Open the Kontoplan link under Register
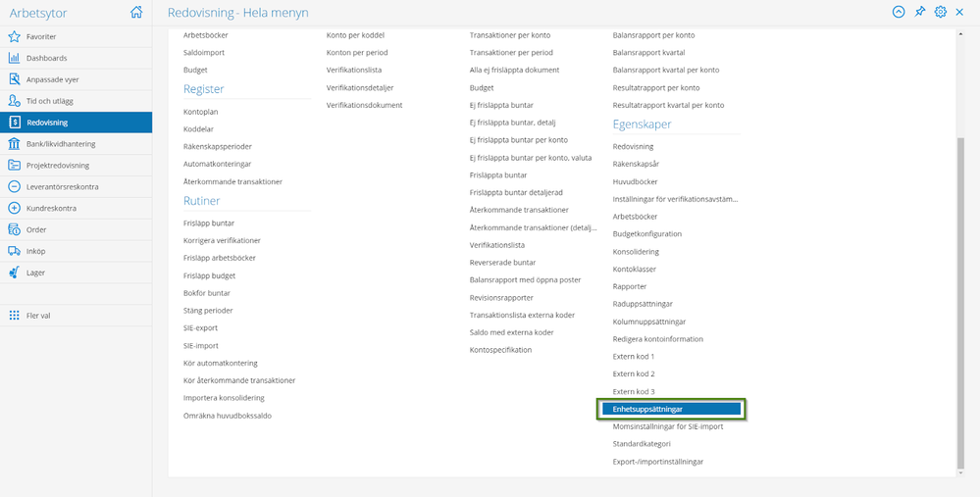Image resolution: width=980 pixels, height=497 pixels. click(201, 112)
